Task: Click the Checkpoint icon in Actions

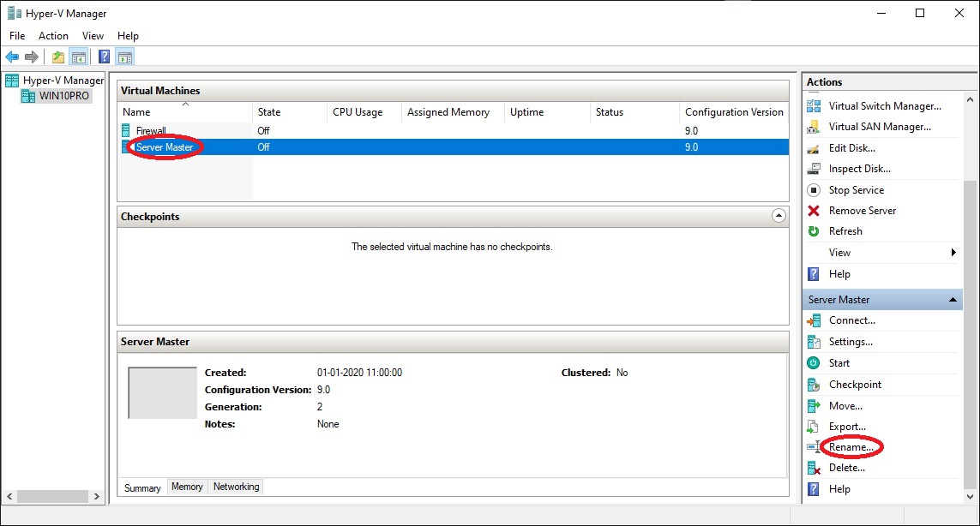Action: [x=814, y=385]
